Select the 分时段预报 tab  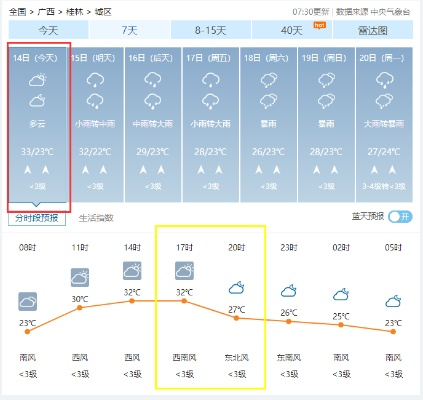pyautogui.click(x=37, y=218)
